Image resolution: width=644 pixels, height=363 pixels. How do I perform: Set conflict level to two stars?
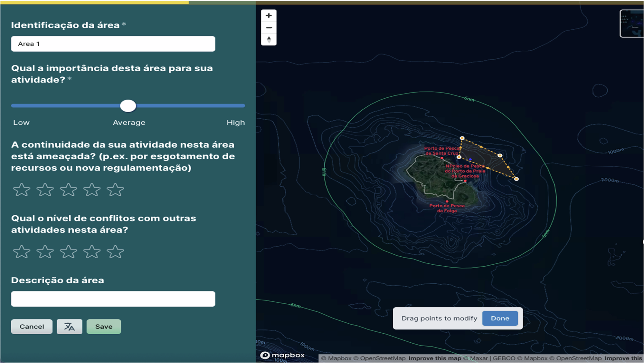(x=45, y=252)
